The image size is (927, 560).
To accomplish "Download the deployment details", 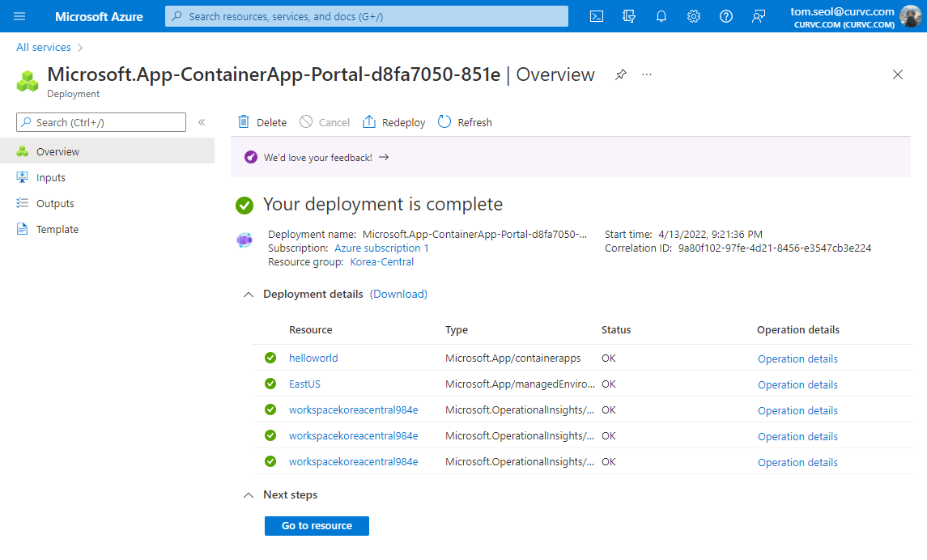I will pos(398,295).
